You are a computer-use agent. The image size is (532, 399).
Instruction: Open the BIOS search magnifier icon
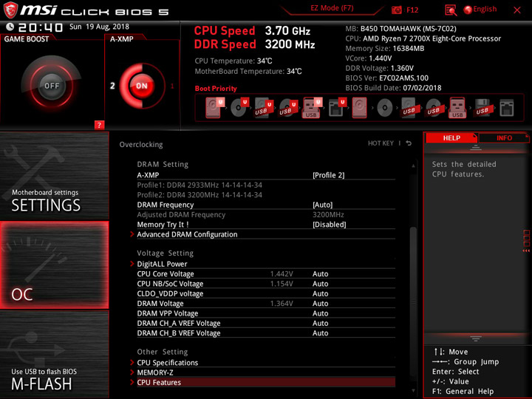pyautogui.click(x=451, y=10)
